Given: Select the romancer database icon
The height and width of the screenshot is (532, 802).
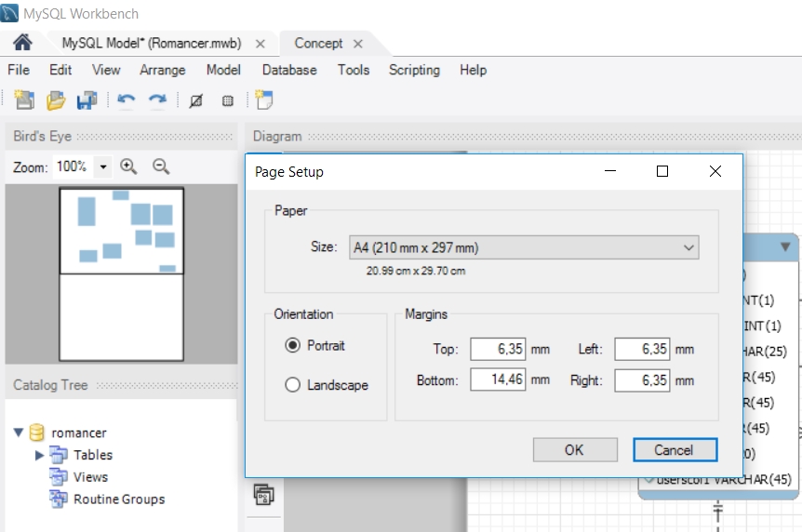Looking at the screenshot, I should 37,432.
